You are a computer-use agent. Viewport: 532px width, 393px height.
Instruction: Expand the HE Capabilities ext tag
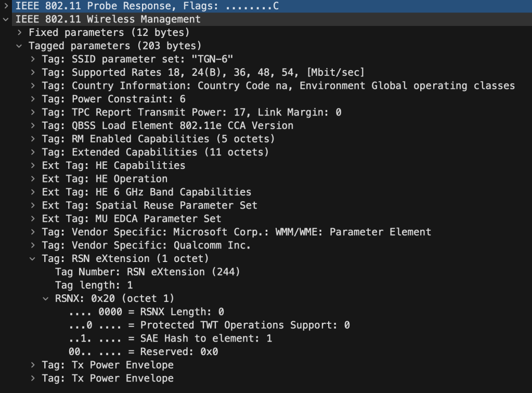(33, 165)
